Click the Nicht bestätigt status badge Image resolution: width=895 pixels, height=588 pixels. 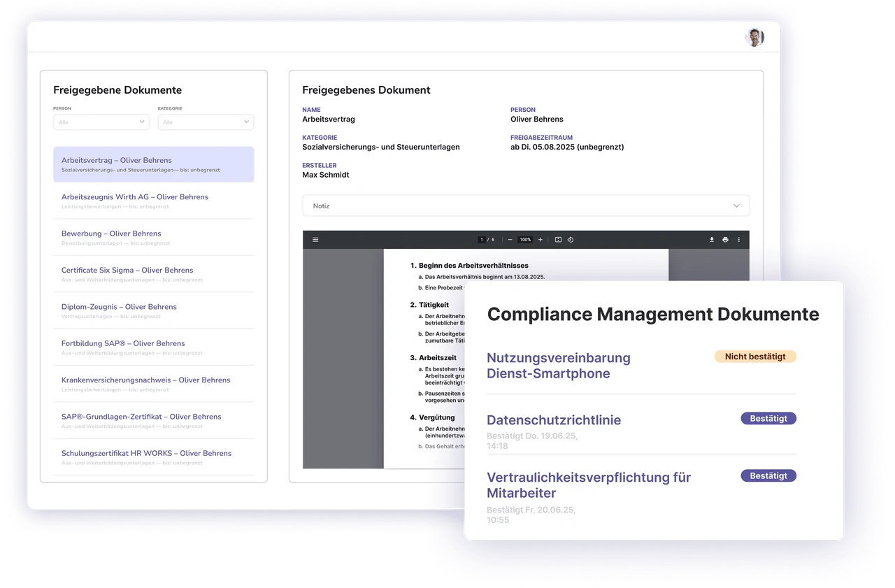pos(755,357)
